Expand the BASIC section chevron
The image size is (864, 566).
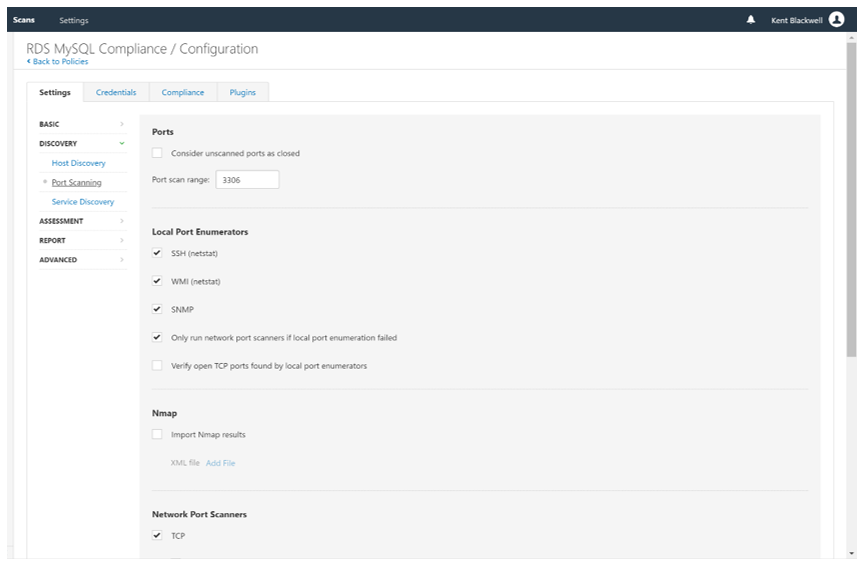click(122, 124)
